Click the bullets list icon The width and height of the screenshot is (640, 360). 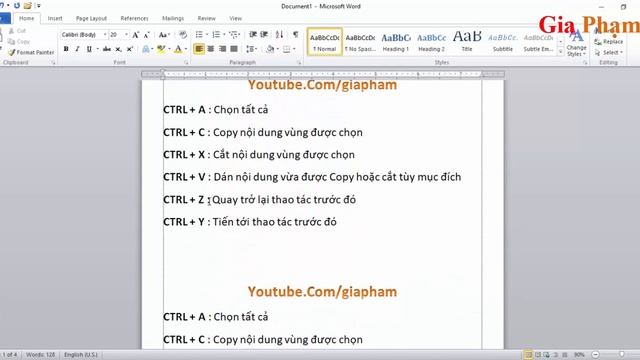tap(199, 35)
